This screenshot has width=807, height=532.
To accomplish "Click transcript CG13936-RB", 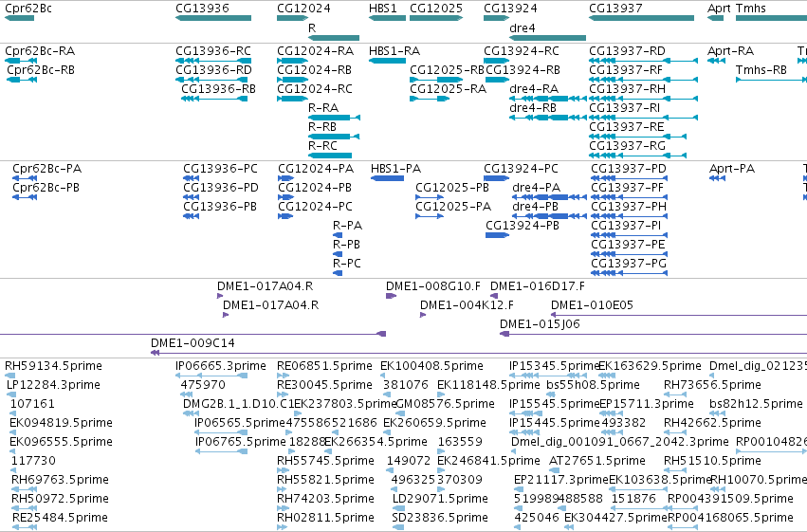I will [218, 89].
